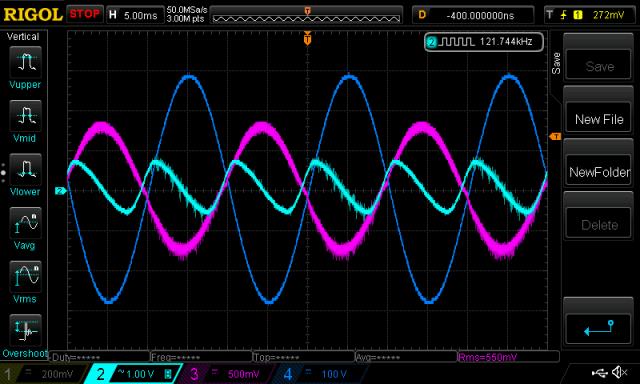Toggle the muted speaker sound icon
This screenshot has width=640, height=384.
click(x=620, y=372)
